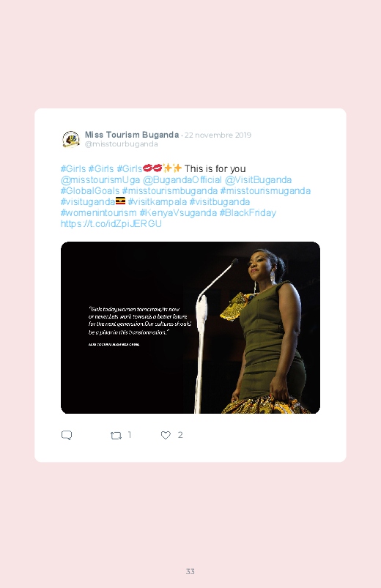Screen dimensions: 381x588
Task: Click the reply speech bubble icon
Action: coord(67,435)
